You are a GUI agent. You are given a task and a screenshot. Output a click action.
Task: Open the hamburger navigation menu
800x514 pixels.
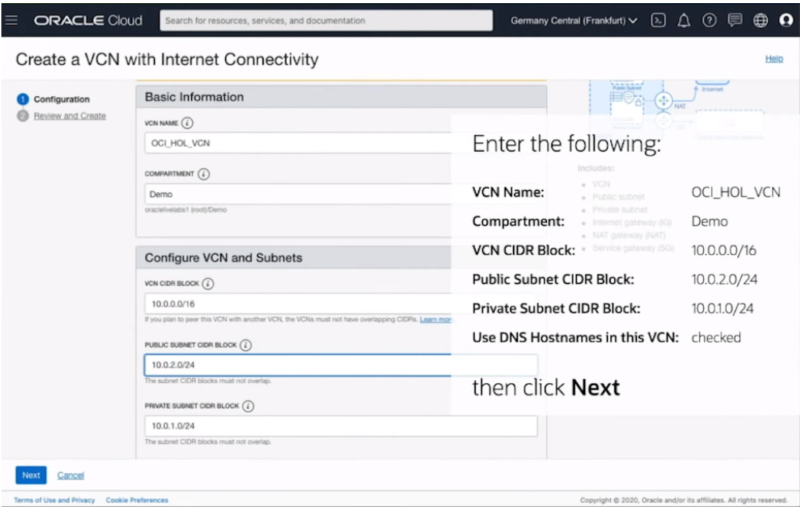coord(13,20)
